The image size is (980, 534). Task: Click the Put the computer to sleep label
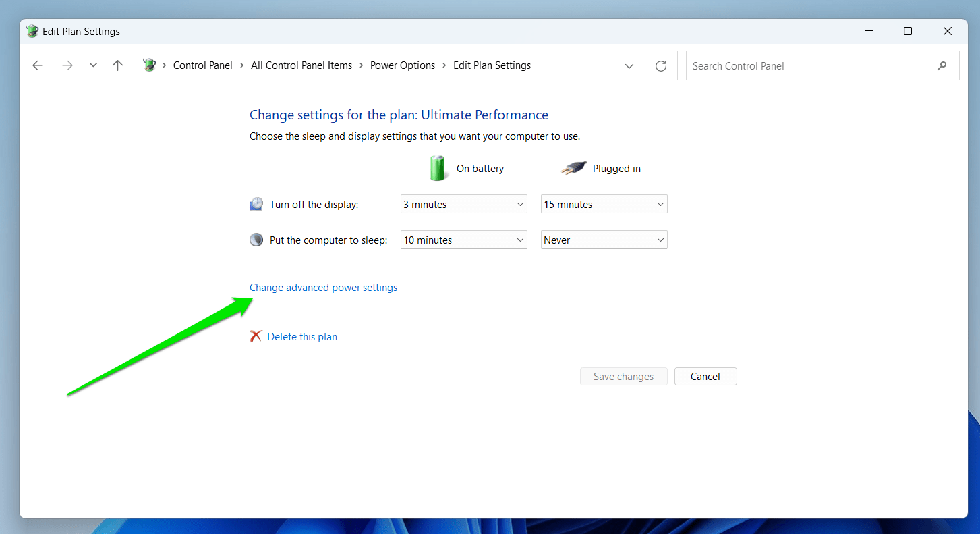[328, 240]
